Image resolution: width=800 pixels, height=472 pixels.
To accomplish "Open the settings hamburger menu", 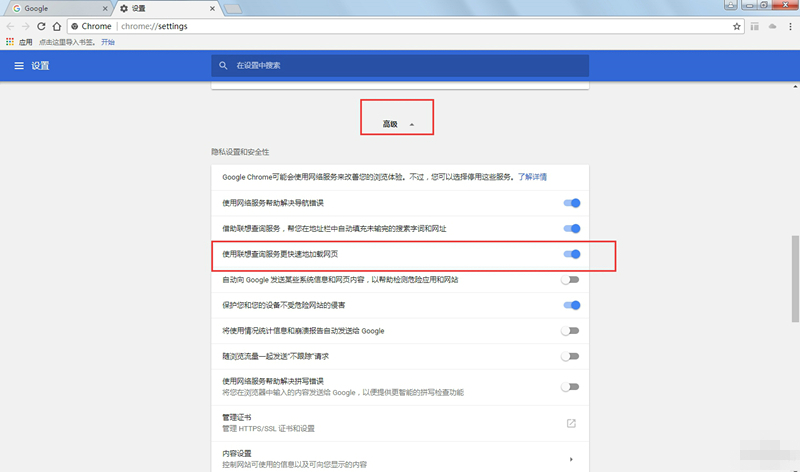I will click(x=19, y=65).
